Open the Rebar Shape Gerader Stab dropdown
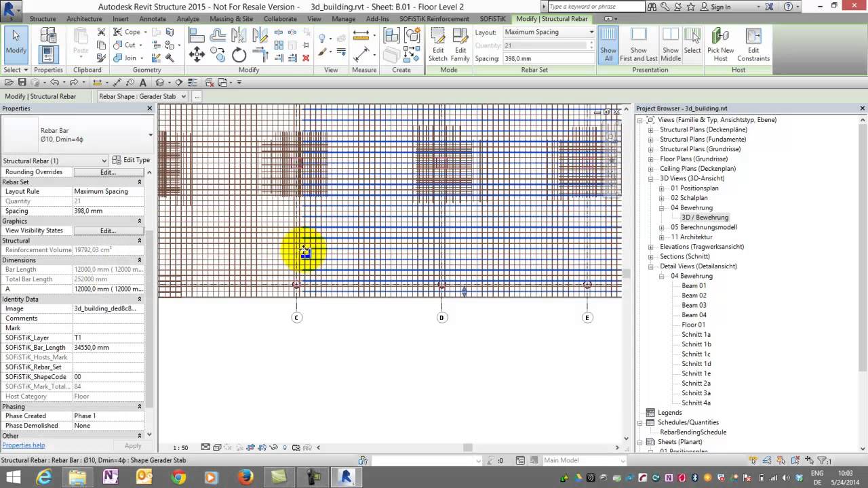The image size is (868, 488). (142, 96)
